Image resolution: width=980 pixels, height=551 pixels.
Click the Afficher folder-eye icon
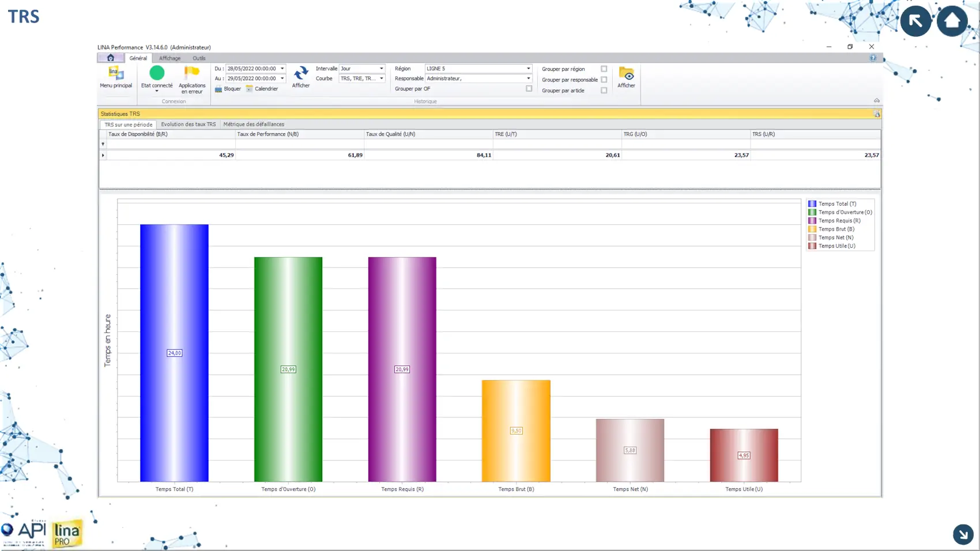(x=626, y=74)
